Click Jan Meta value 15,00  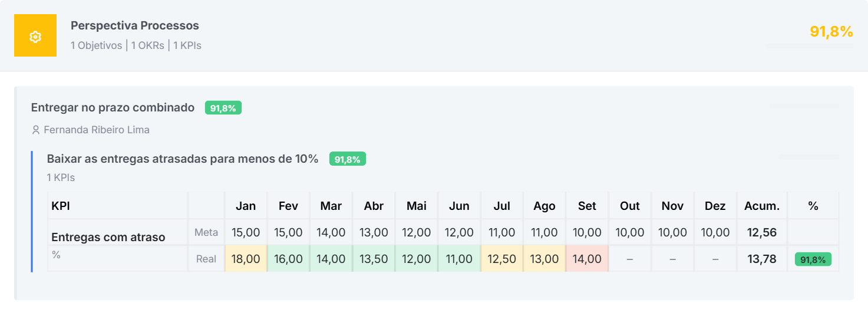pyautogui.click(x=246, y=232)
